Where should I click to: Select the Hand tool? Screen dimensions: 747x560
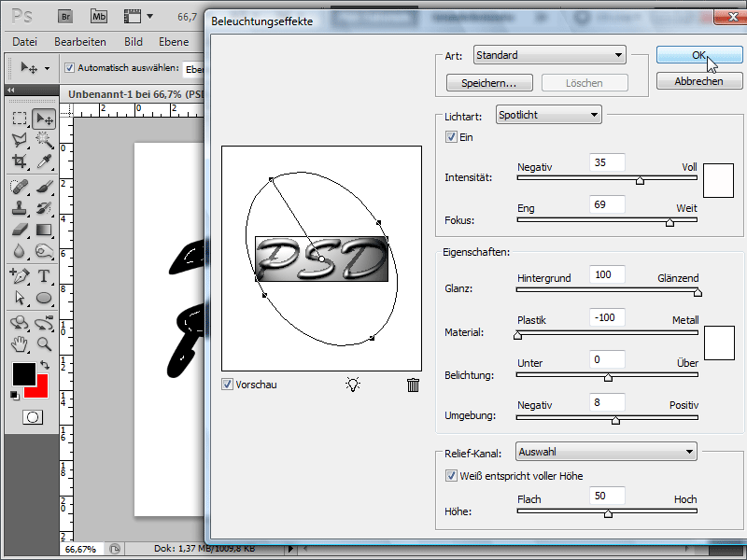click(20, 344)
